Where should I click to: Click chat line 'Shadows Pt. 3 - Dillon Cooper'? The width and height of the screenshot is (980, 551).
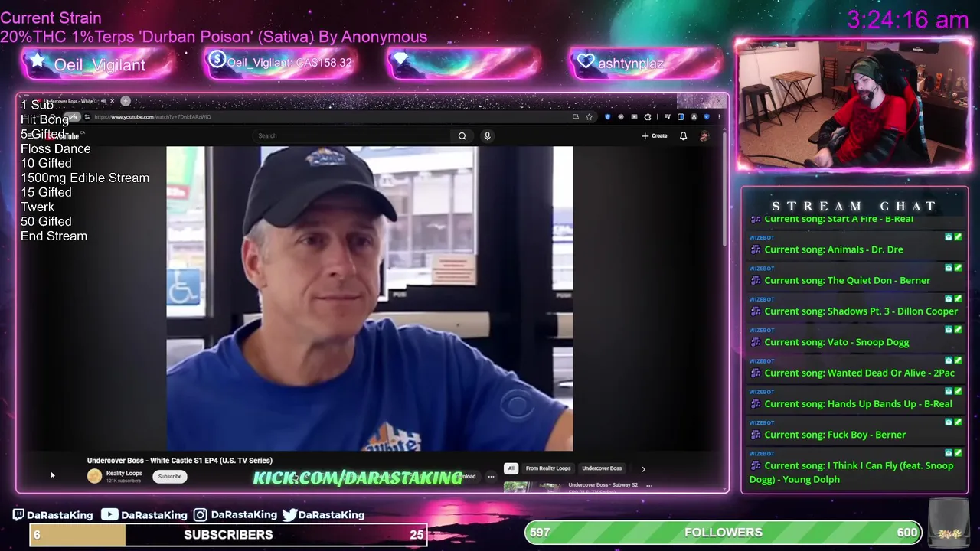[861, 311]
